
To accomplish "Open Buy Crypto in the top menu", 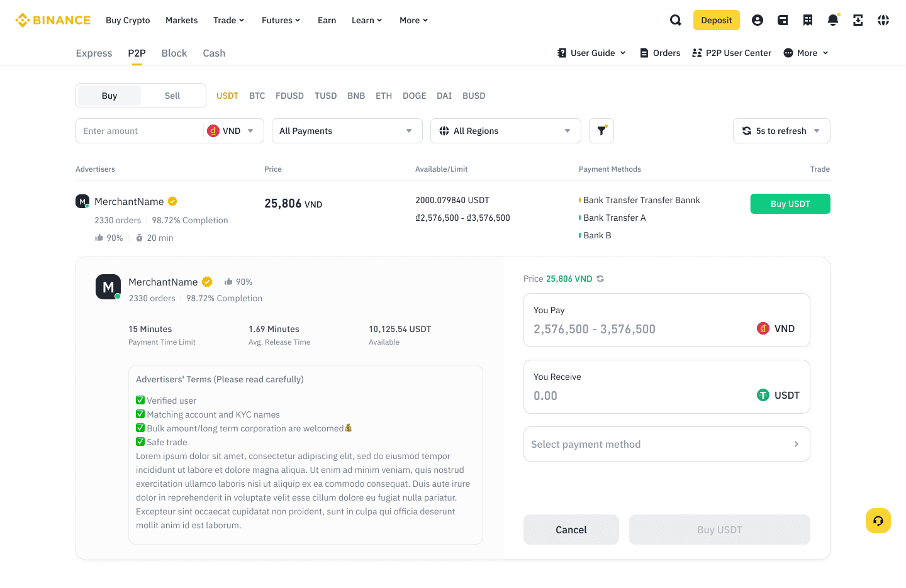I will [x=128, y=20].
